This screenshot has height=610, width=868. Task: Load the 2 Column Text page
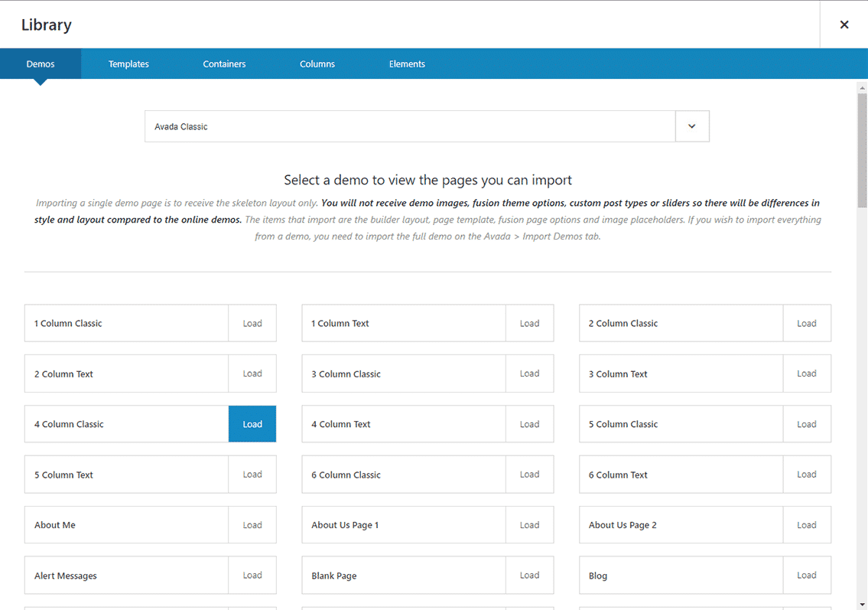[252, 374]
